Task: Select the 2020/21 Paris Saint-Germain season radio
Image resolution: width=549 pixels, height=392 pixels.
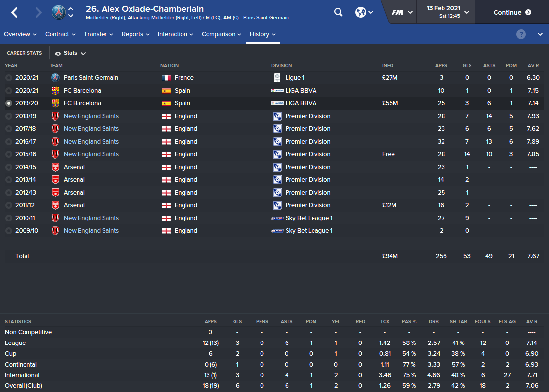Action: 9,78
